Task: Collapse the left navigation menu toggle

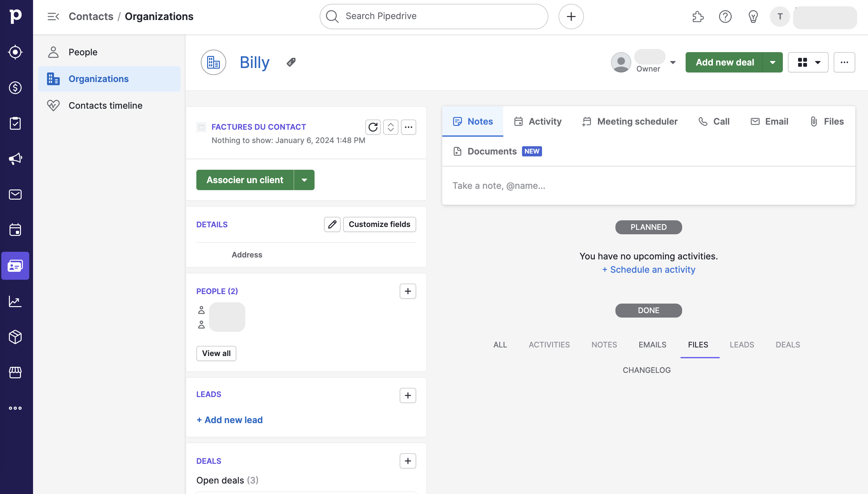Action: point(53,16)
